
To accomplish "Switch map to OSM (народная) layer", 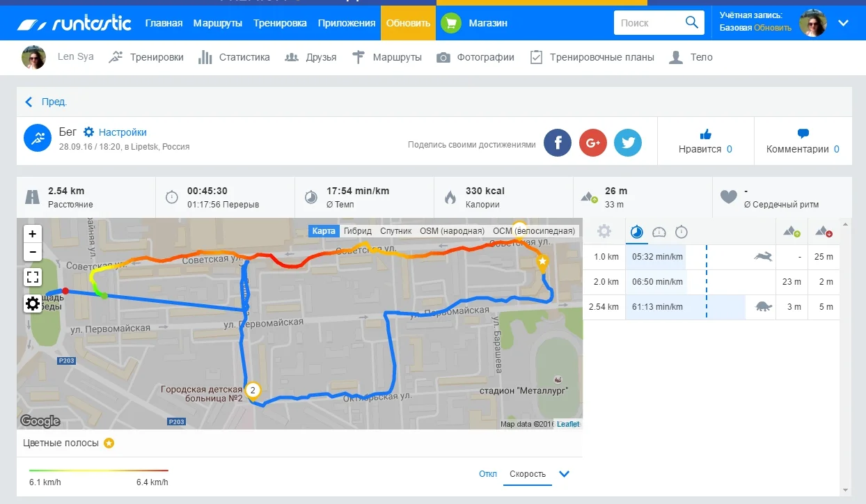I will 452,231.
